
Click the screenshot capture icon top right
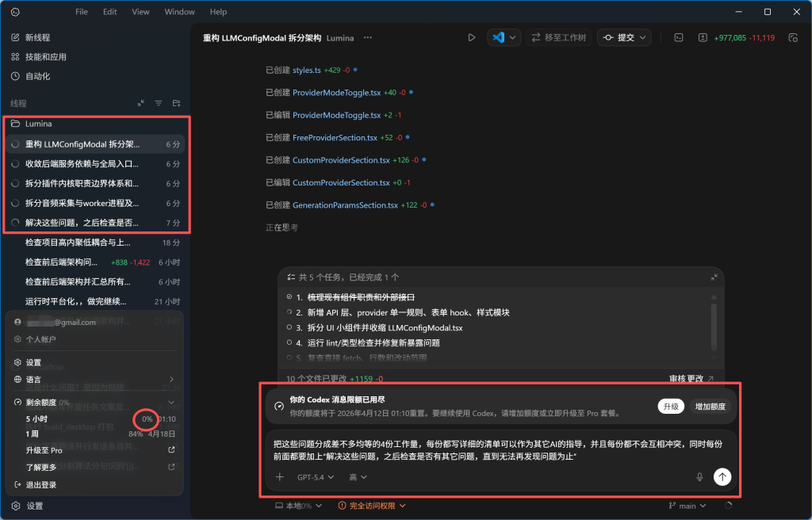click(x=792, y=37)
